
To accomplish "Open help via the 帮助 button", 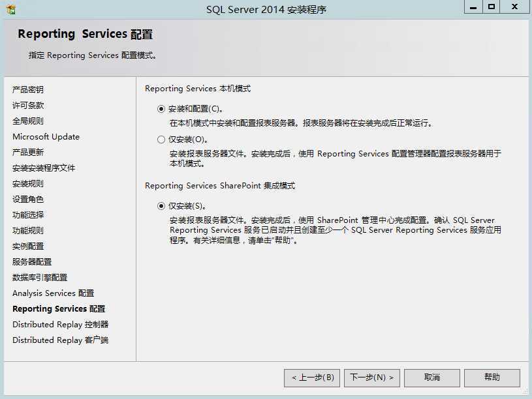I will click(492, 377).
